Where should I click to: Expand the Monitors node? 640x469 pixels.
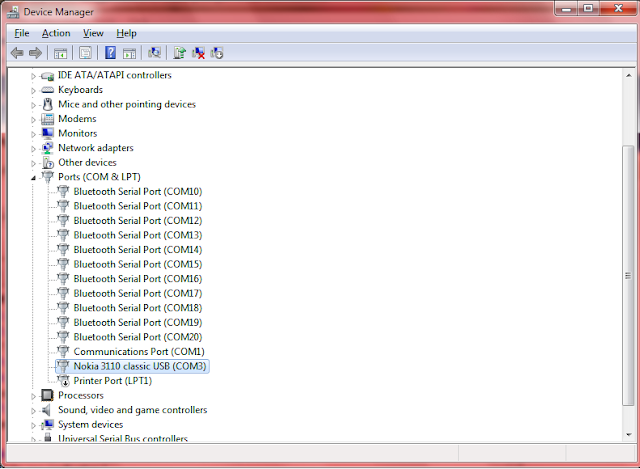33,134
